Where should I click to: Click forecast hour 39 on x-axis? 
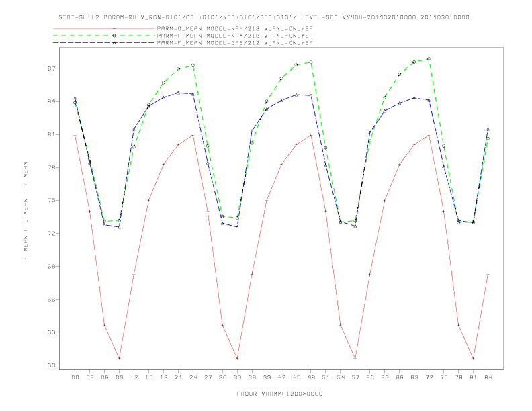coord(267,377)
